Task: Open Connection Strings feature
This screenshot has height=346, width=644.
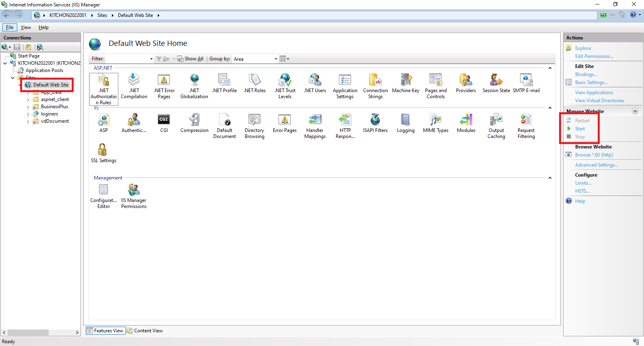Action: point(376,86)
